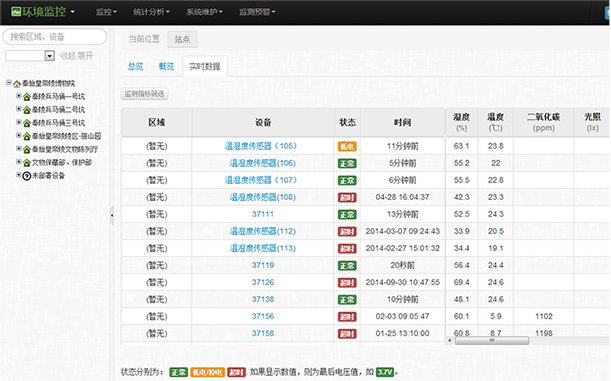This screenshot has width=611, height=381.
Task: Open the 统计分析 menu
Action: (x=151, y=12)
